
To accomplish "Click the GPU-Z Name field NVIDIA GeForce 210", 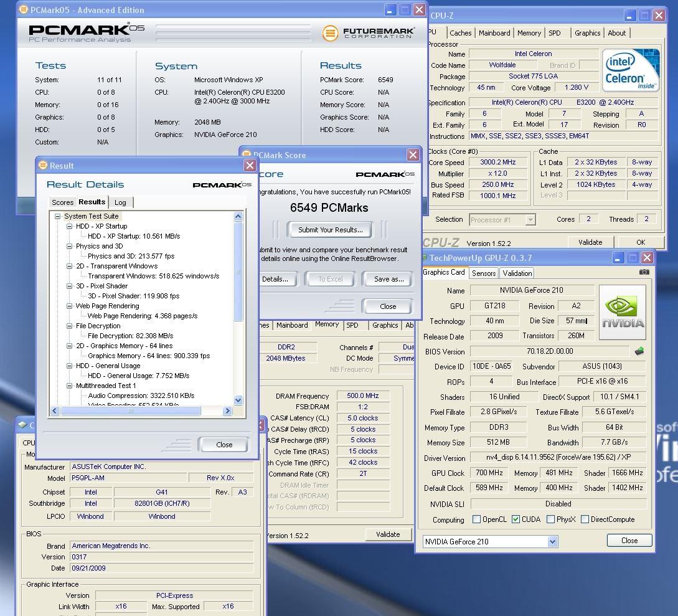I will click(532, 290).
